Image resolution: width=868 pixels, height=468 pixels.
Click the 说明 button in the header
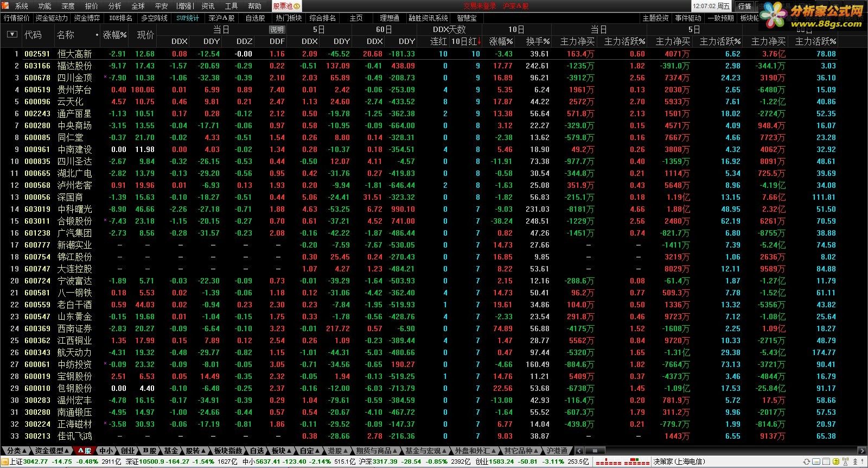277,30
